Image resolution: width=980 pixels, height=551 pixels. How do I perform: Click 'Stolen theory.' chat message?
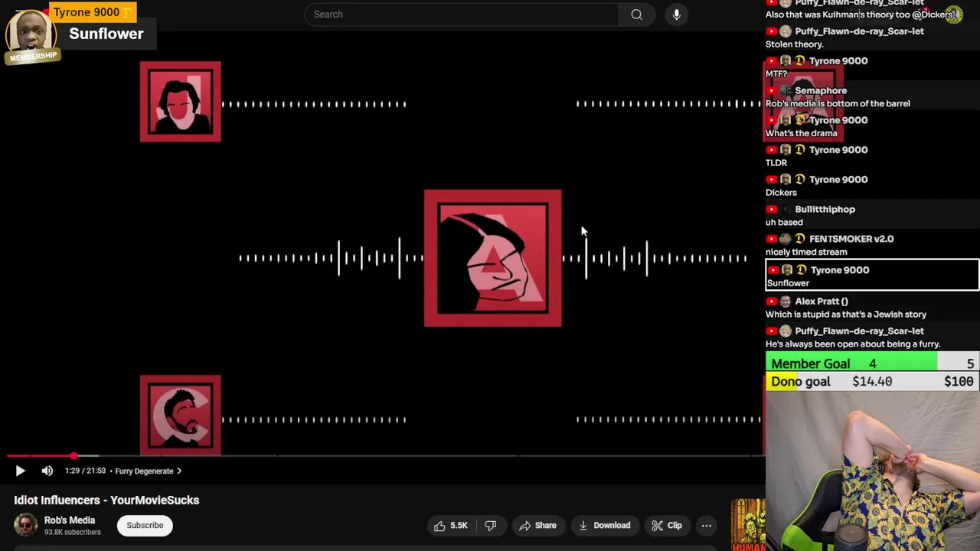coord(794,44)
